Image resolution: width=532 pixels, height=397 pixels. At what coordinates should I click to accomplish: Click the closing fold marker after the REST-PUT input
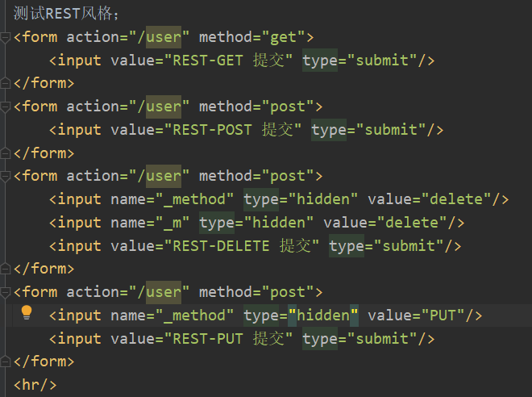coord(5,361)
